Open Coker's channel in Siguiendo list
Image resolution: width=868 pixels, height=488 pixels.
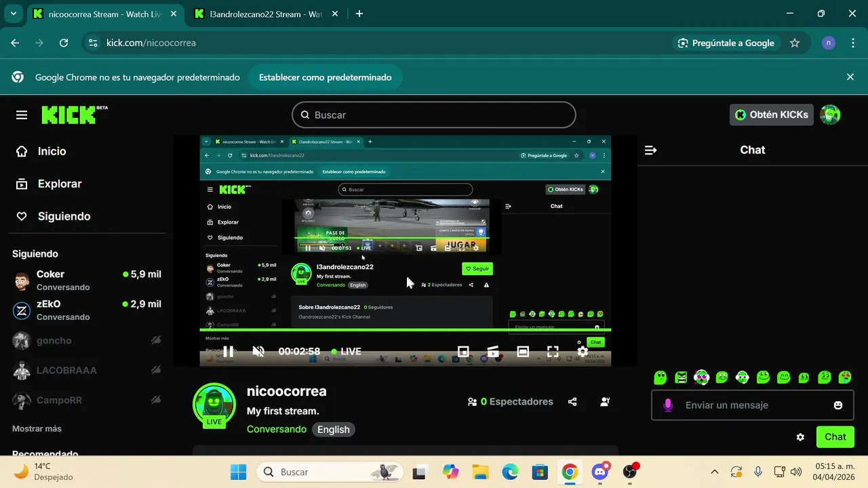pyautogui.click(x=87, y=280)
